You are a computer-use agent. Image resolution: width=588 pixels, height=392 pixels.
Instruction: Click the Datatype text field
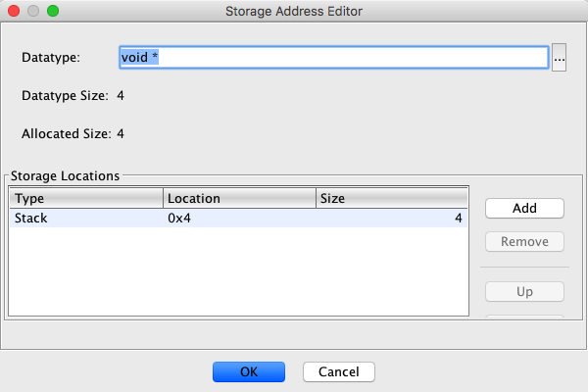coord(333,58)
